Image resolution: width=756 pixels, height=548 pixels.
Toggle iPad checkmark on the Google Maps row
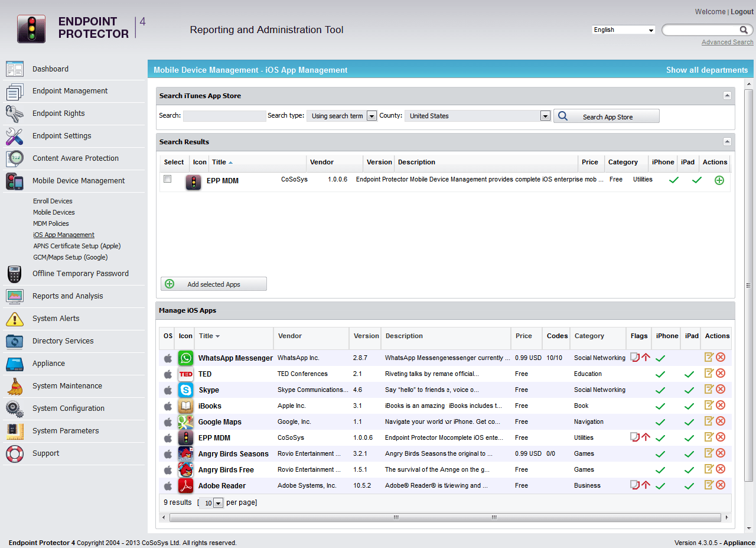(x=689, y=421)
